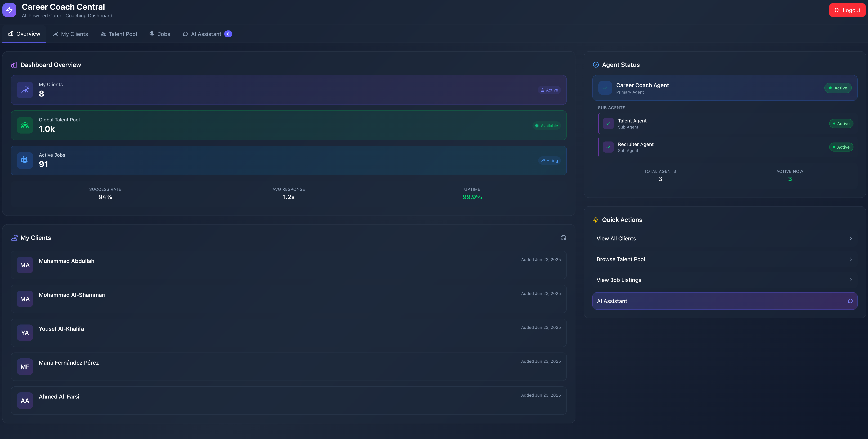
Task: Click the Agent Status check-circle icon
Action: click(x=596, y=65)
